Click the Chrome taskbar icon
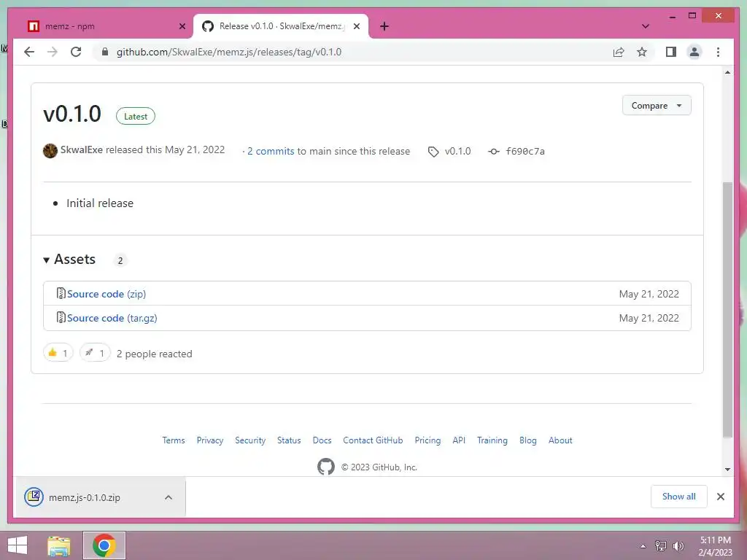 pos(104,545)
